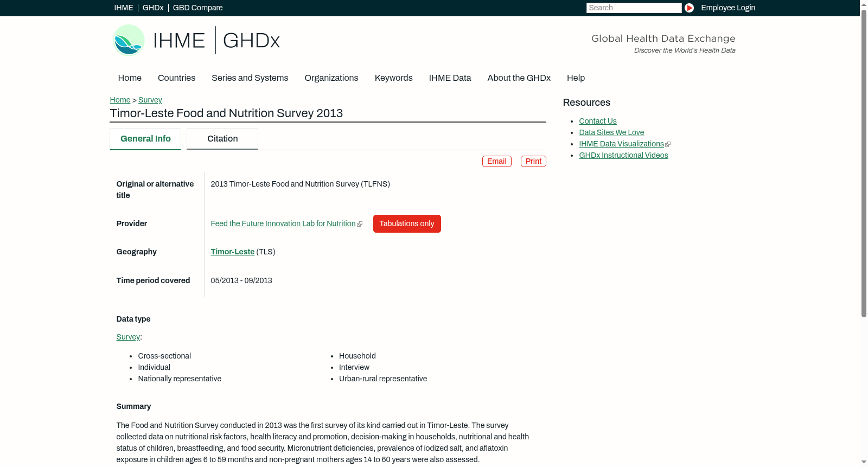Click the red Tabulations only button
Screen dimensions: 868x467
407,224
